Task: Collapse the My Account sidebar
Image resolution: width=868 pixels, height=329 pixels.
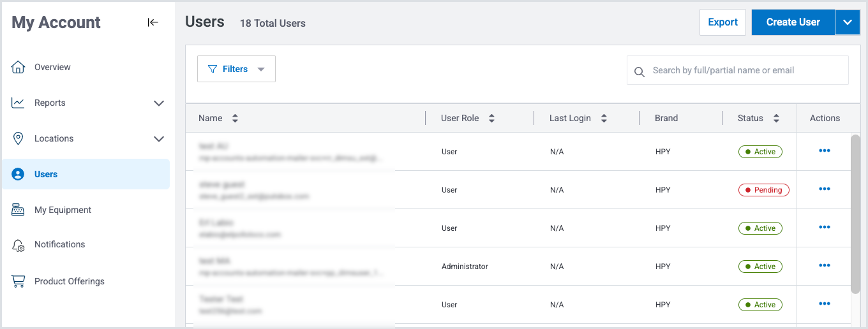Action: [153, 22]
